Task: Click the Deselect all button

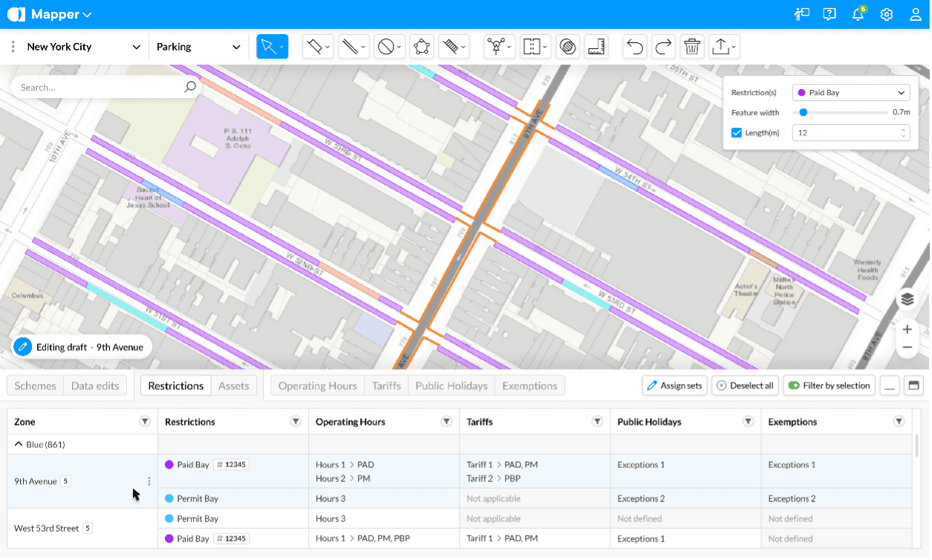Action: coord(745,385)
